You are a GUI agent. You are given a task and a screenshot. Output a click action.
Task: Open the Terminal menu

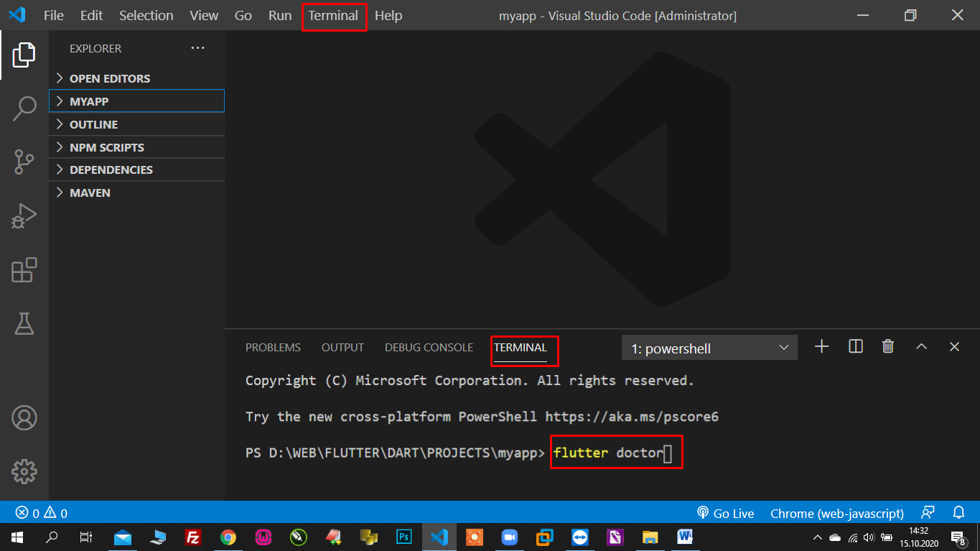pos(333,16)
